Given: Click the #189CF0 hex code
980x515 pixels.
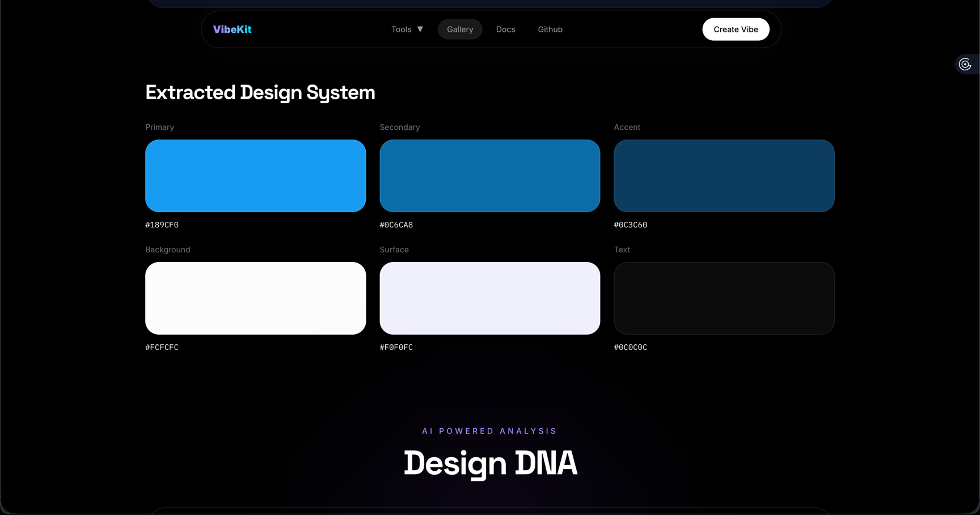Looking at the screenshot, I should click(x=162, y=225).
